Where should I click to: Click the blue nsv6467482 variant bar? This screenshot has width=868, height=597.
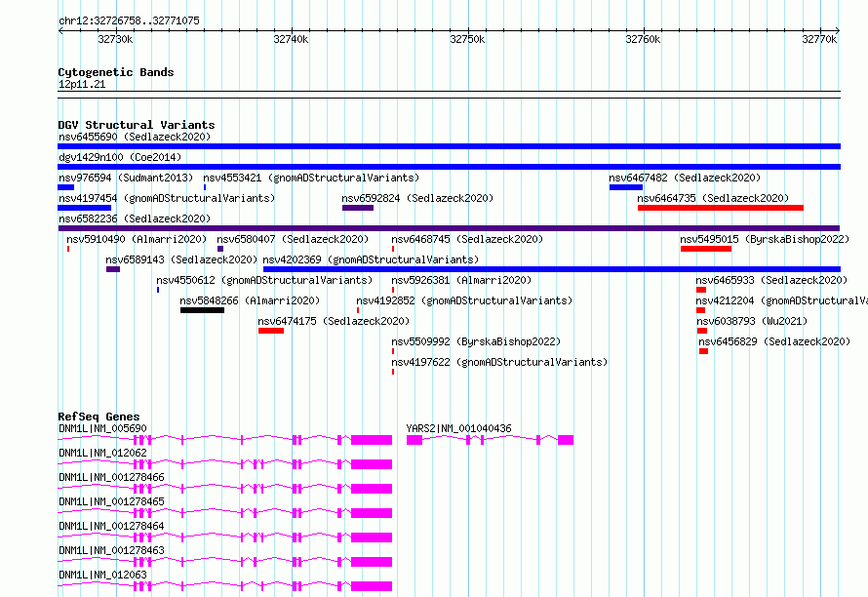[625, 187]
